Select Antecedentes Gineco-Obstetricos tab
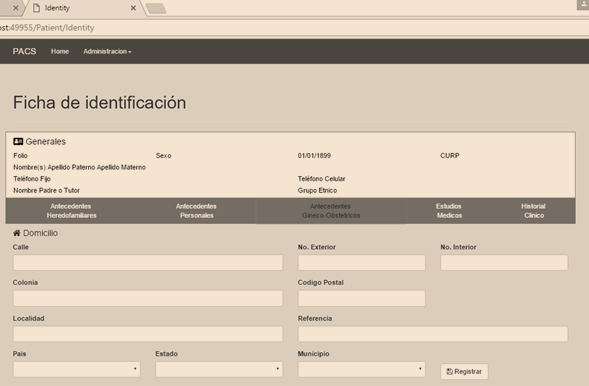This screenshot has height=386, width=589. [331, 211]
